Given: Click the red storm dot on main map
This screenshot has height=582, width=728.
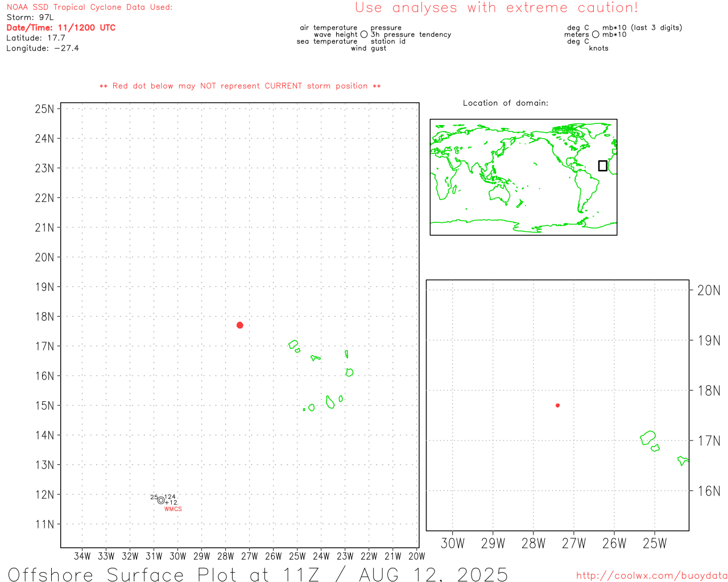Looking at the screenshot, I should click(240, 325).
